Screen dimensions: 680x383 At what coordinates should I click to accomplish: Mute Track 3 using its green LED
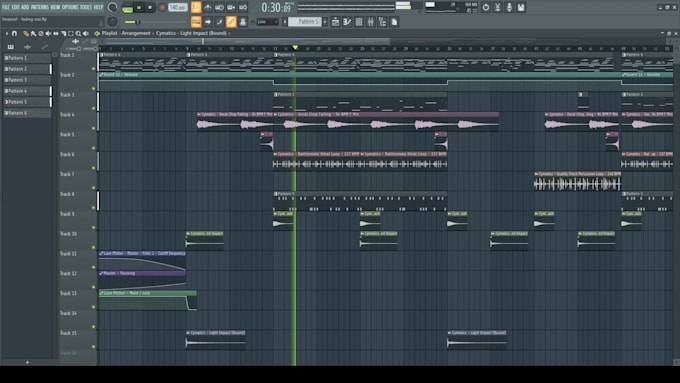pyautogui.click(x=93, y=108)
